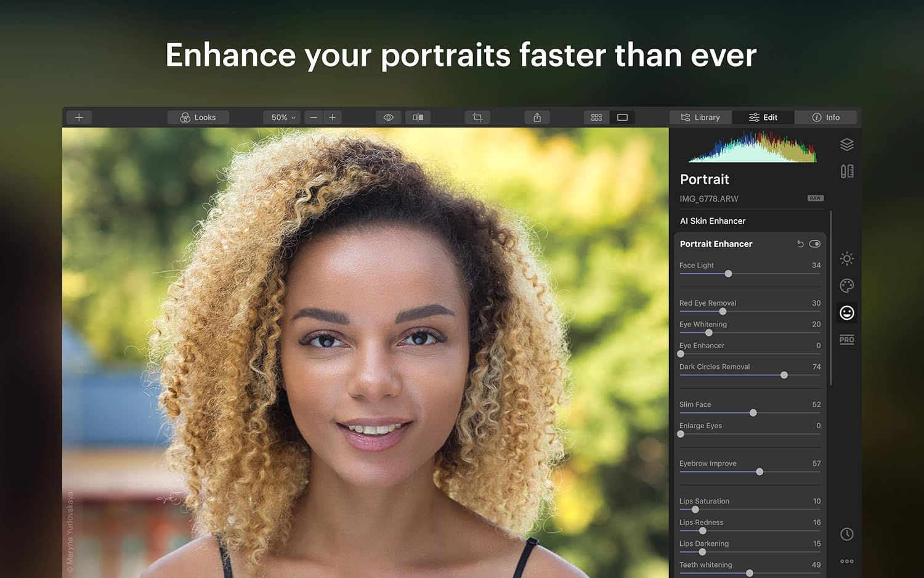Click the IMG_6778.ARW filename

point(709,199)
